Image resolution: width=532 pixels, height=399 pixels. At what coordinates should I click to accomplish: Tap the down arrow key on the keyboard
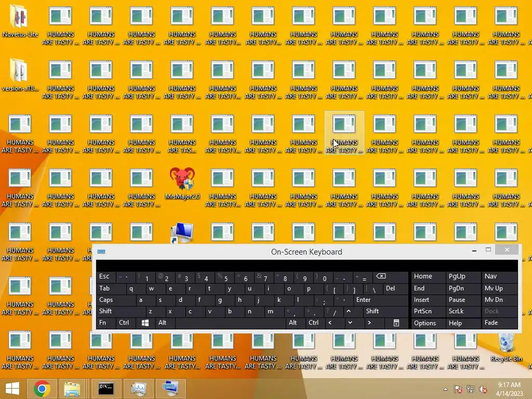(x=354, y=323)
